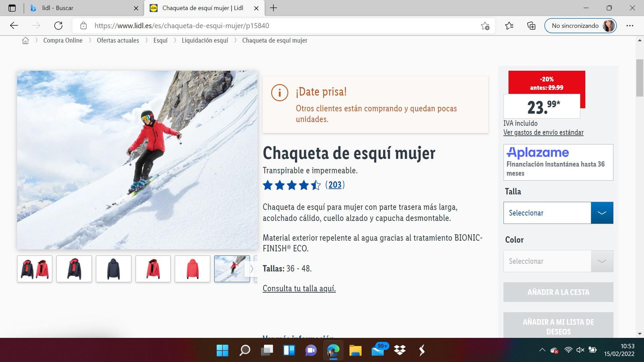644x362 pixels.
Task: Click the browser back navigation arrow
Action: (14, 25)
